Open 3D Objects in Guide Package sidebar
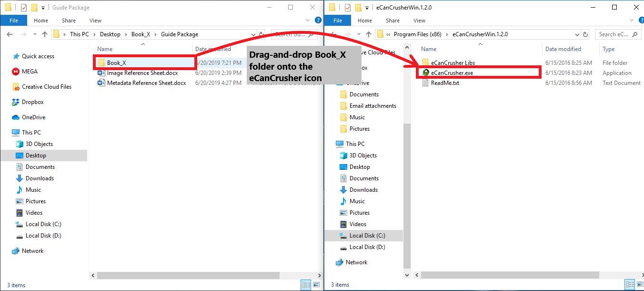The width and height of the screenshot is (644, 291). point(34,144)
